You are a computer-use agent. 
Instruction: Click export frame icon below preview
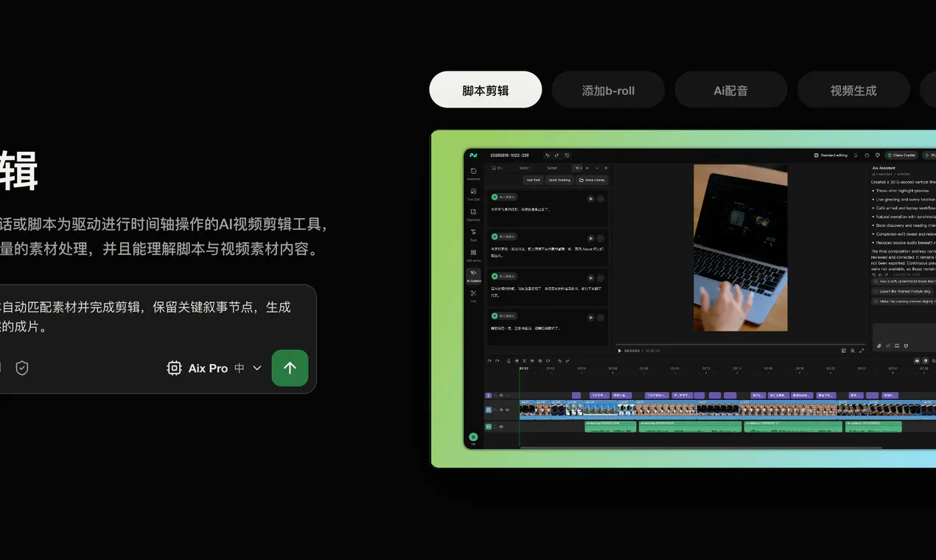click(x=844, y=351)
